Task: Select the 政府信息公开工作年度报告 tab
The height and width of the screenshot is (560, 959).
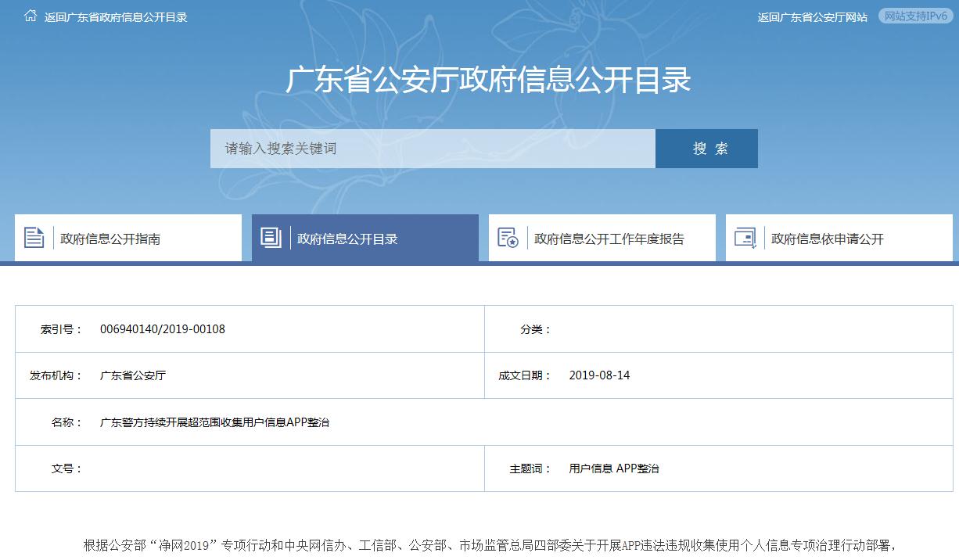Action: point(608,239)
